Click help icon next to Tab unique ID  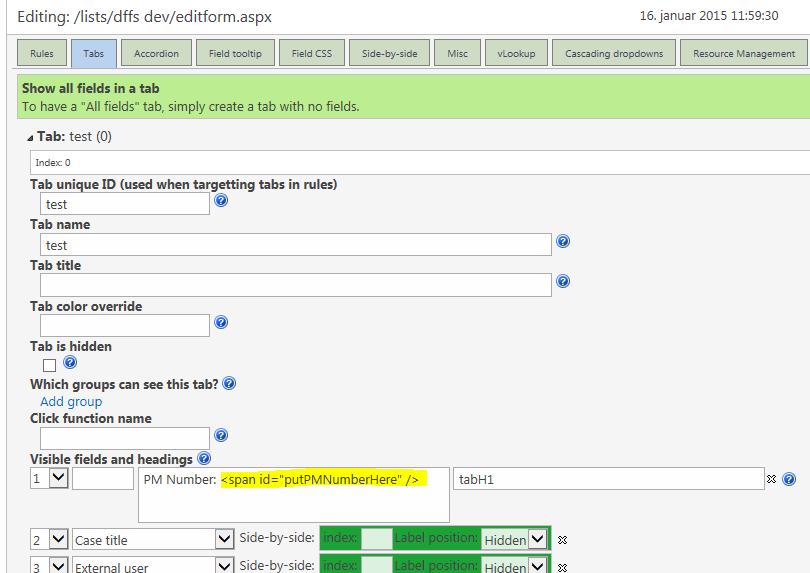[221, 200]
